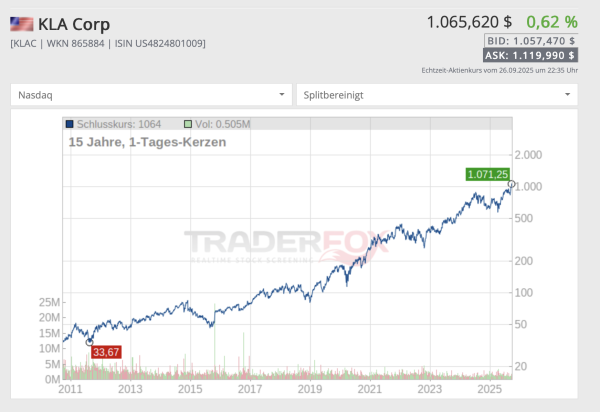Click the arrow of the Nasdaq dropdown

pyautogui.click(x=282, y=94)
